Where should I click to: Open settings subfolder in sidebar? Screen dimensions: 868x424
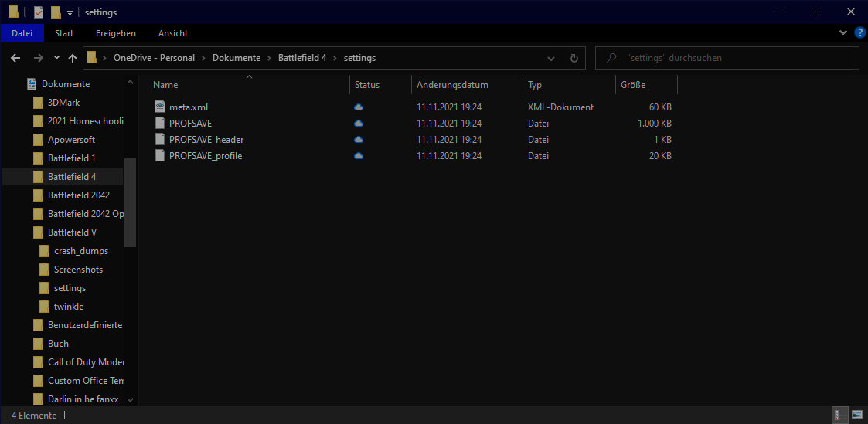(70, 288)
